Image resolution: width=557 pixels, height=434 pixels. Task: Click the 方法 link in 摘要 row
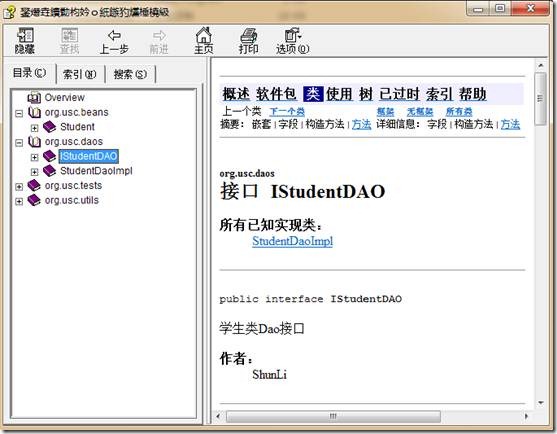coord(362,124)
